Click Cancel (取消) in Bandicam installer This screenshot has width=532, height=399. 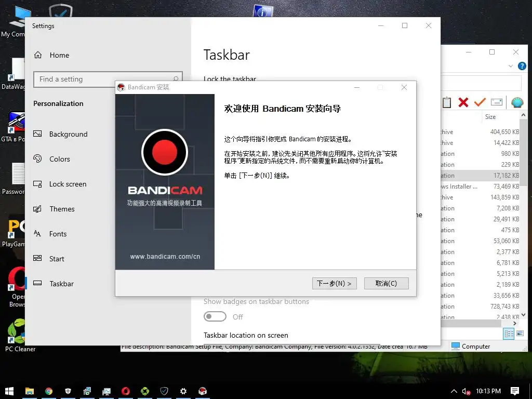[x=386, y=283]
